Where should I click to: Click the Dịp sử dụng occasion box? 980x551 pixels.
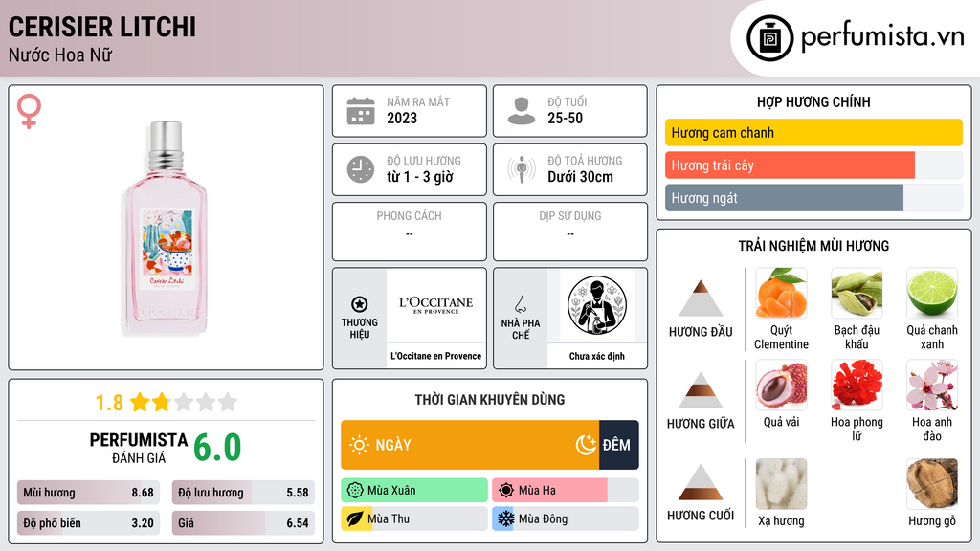(x=570, y=231)
